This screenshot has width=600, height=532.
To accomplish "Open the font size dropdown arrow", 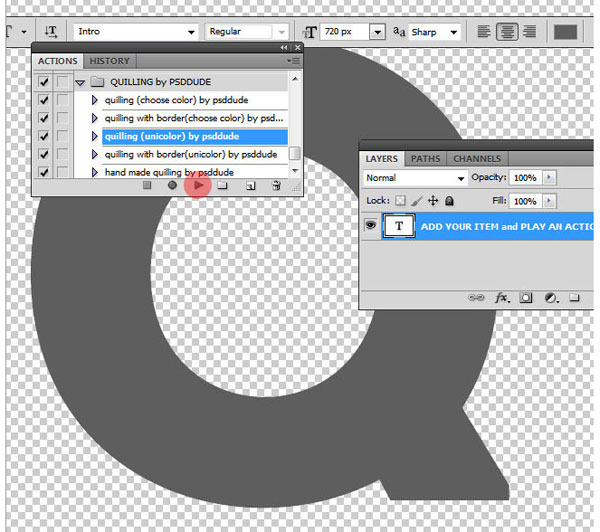I will (377, 32).
